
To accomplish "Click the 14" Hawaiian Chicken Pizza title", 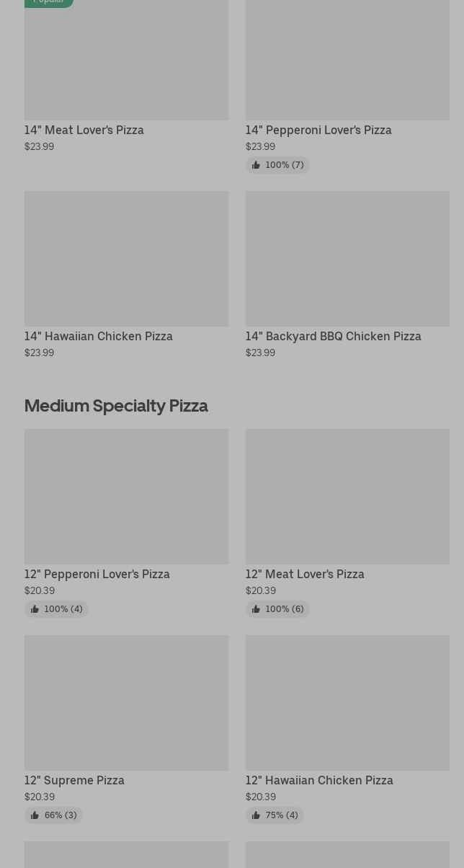I will pos(99,336).
